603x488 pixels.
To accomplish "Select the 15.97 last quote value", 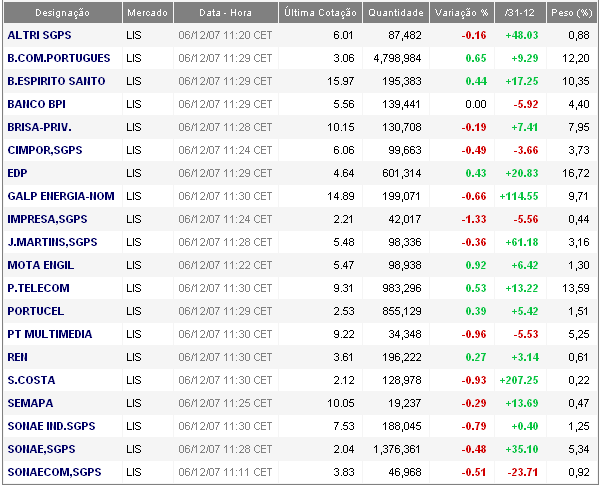I will [x=341, y=82].
